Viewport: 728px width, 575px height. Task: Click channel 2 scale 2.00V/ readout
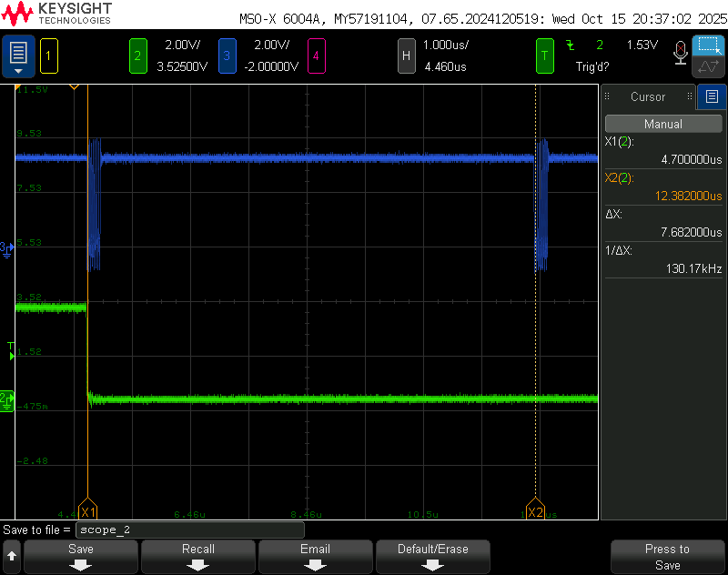coord(183,45)
